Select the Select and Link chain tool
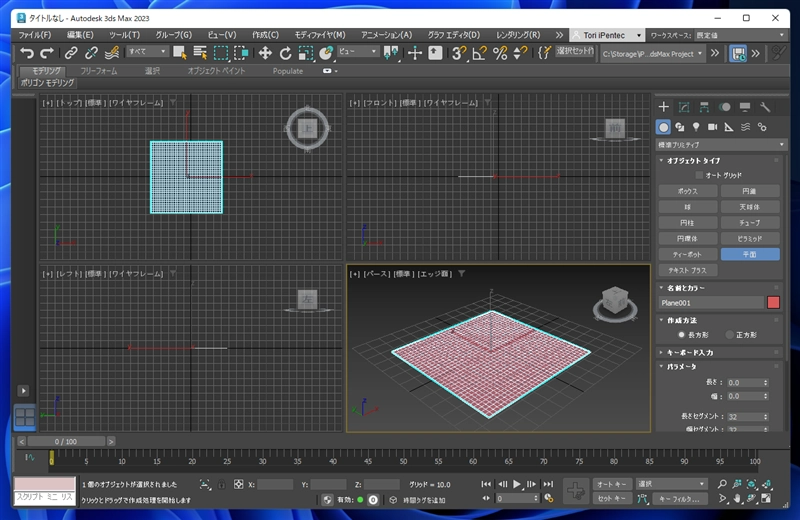Image resolution: width=800 pixels, height=520 pixels. pyautogui.click(x=71, y=53)
